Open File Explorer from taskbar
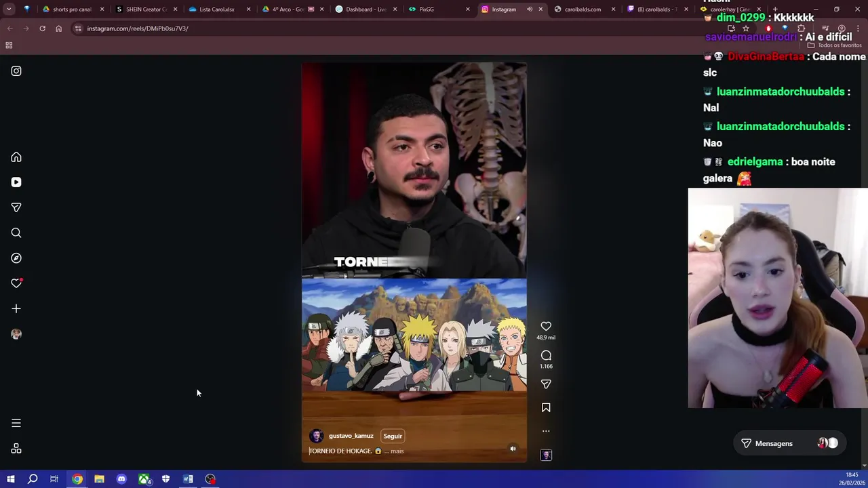The width and height of the screenshot is (868, 488). pos(99,479)
